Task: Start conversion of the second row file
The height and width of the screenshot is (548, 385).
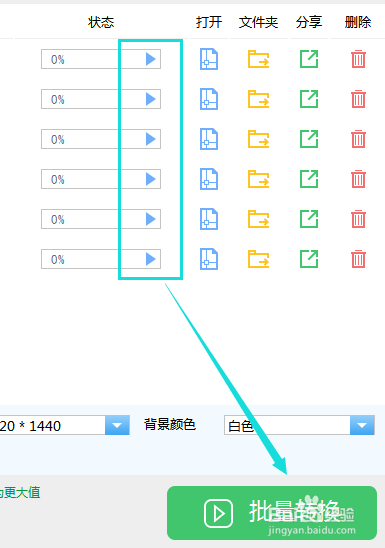Action: [151, 99]
